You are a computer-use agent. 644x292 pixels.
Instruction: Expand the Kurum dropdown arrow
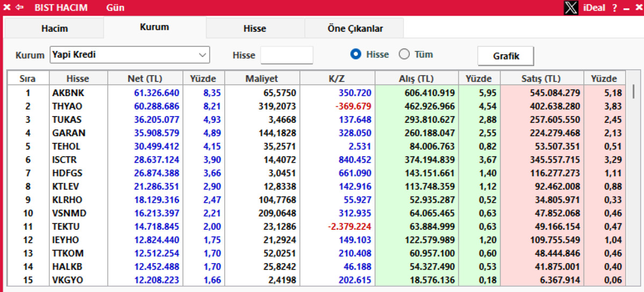(202, 55)
